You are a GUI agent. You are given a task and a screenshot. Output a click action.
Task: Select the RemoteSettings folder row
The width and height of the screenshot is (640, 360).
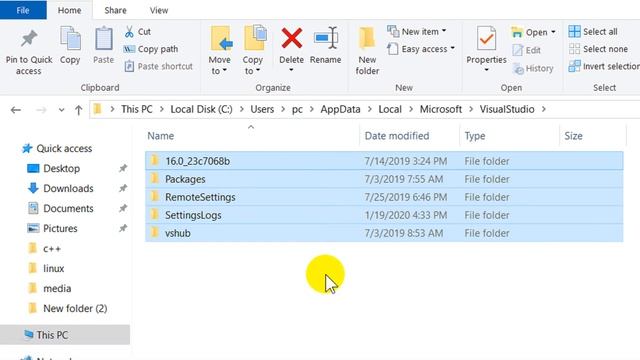click(x=384, y=197)
